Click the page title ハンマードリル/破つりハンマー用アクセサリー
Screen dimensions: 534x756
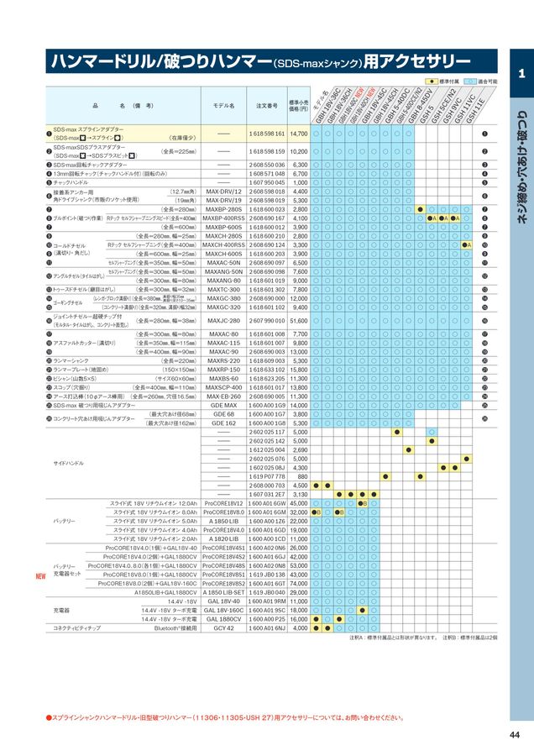point(261,61)
